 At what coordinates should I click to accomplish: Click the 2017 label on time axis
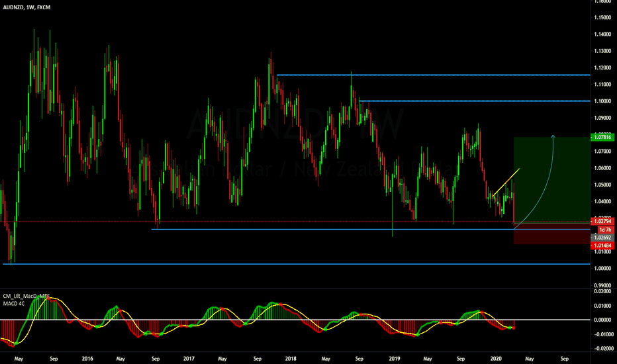[189, 359]
